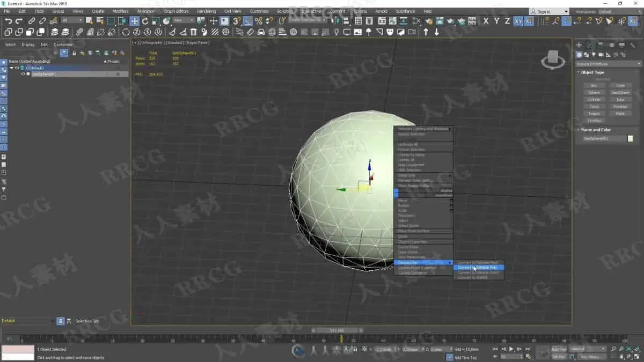Collapse the 0 (default) layer tree
The image size is (644, 362).
(12, 68)
